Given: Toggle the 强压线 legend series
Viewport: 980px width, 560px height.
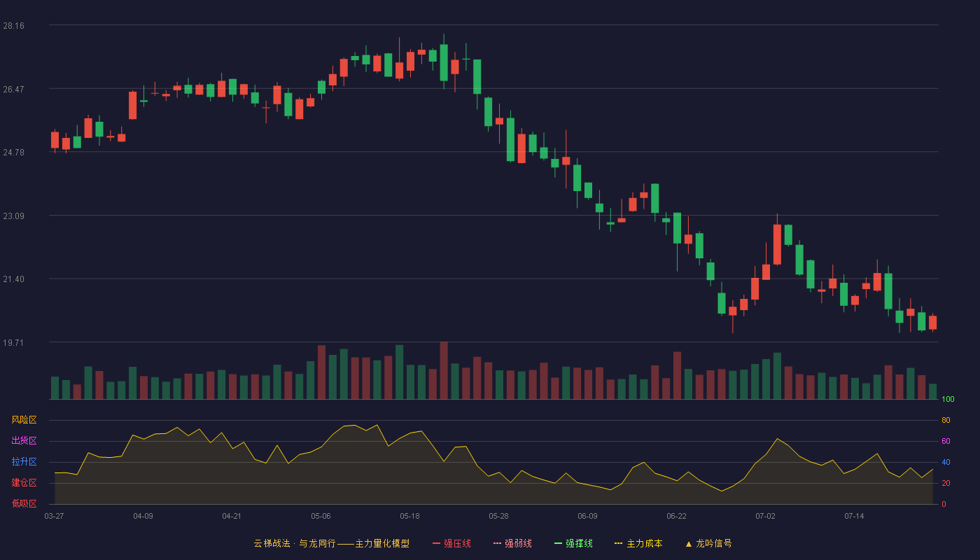Looking at the screenshot, I should pos(451,543).
